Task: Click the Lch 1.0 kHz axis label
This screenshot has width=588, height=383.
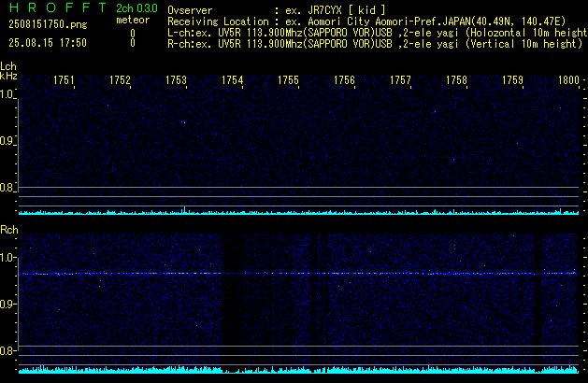Action: (x=7, y=94)
